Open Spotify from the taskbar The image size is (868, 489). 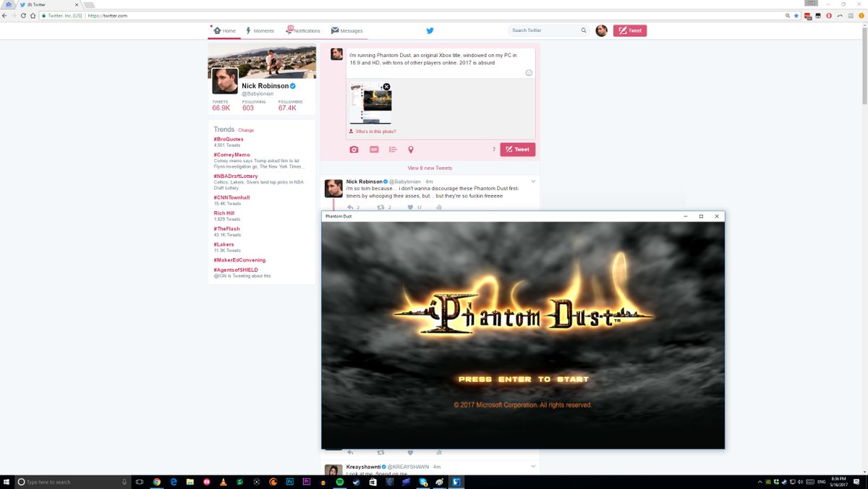pos(340,482)
